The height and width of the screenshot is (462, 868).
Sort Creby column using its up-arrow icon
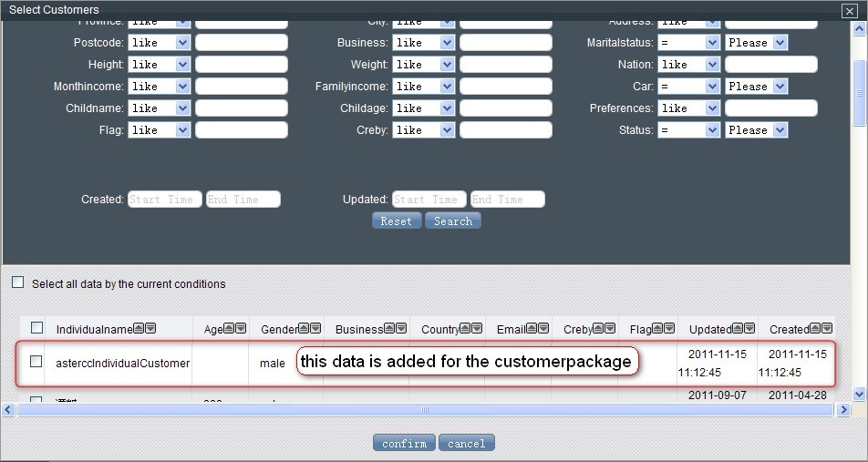[x=599, y=329]
